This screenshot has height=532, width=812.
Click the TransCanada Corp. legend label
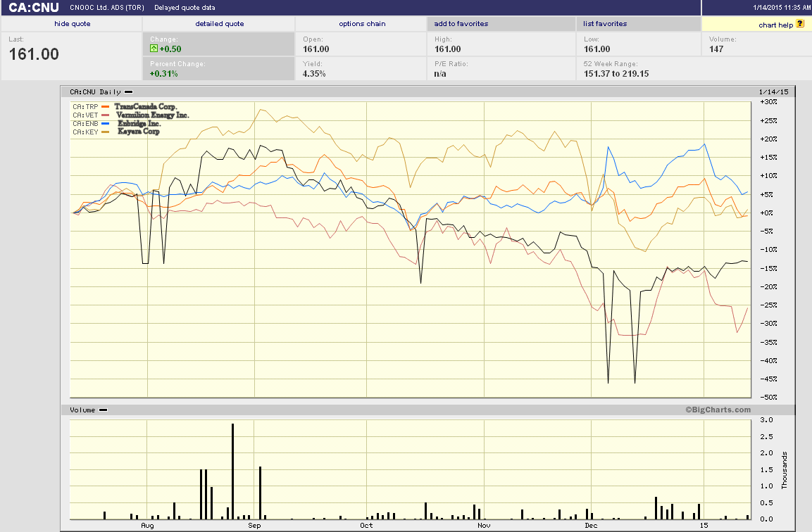(146, 106)
